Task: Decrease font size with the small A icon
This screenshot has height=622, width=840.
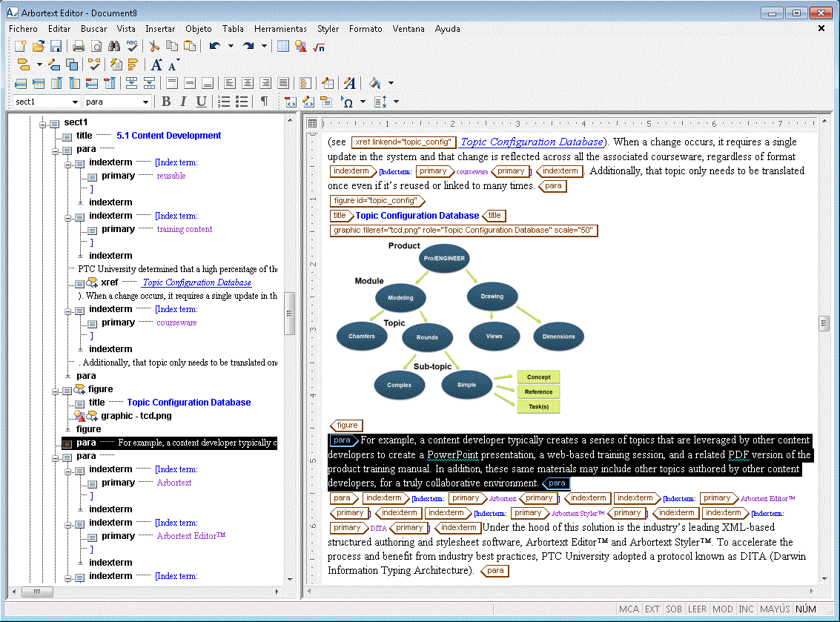Action: point(173,64)
